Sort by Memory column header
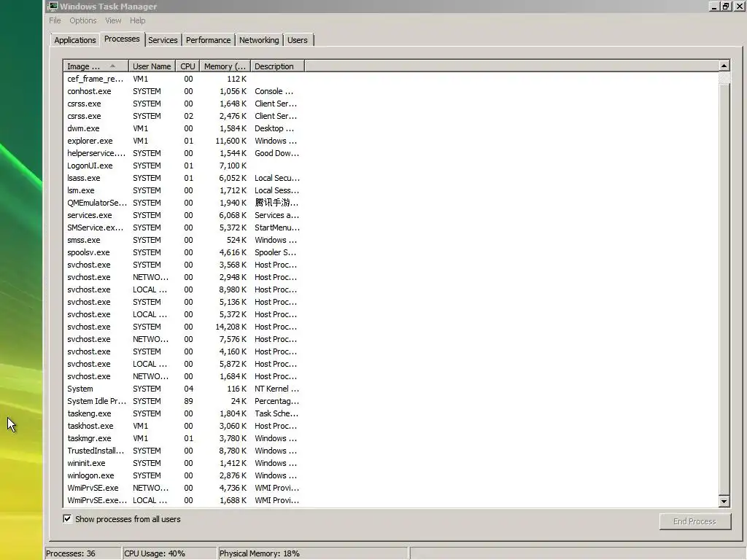 click(225, 66)
